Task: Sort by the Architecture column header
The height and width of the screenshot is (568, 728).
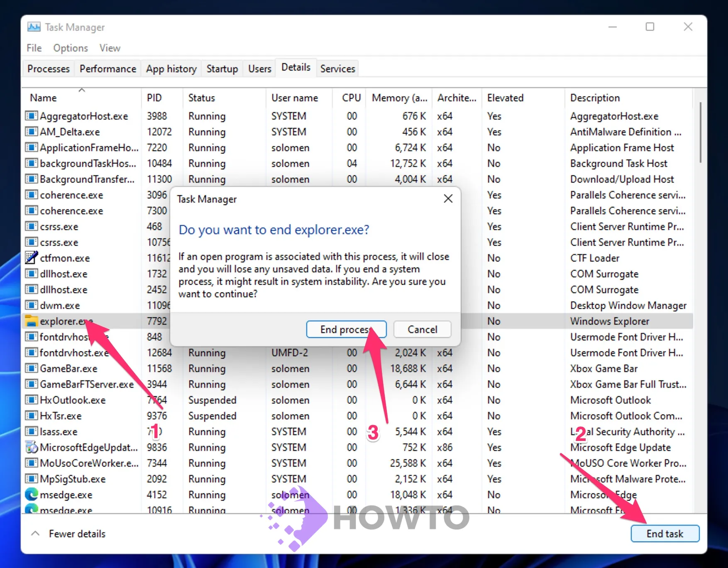Action: 457,98
